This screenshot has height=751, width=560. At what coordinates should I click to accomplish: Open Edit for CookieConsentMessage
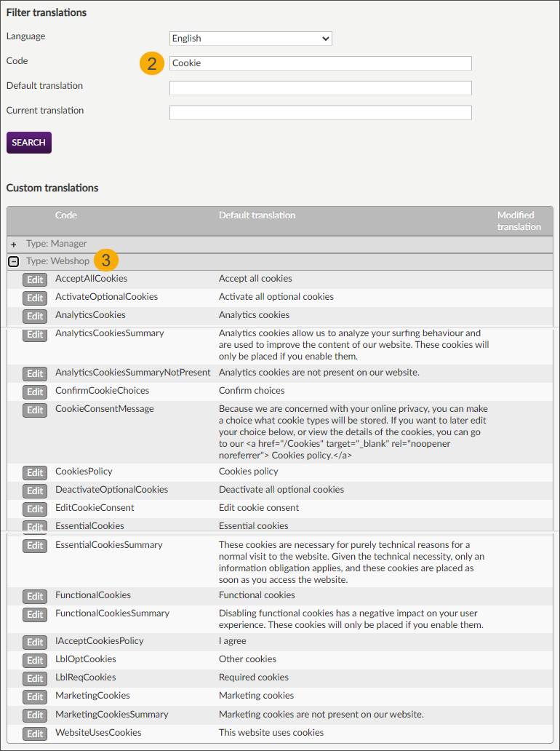35,410
